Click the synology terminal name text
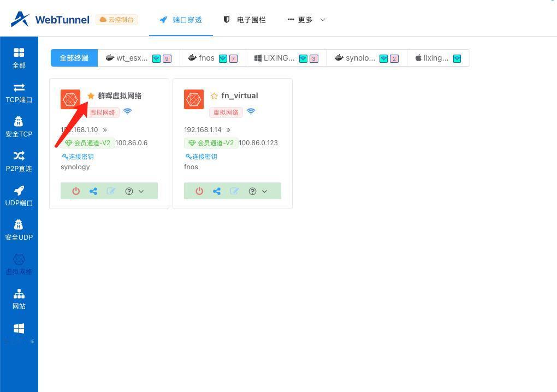Screen dimensions: 557x392 pyautogui.click(x=75, y=167)
